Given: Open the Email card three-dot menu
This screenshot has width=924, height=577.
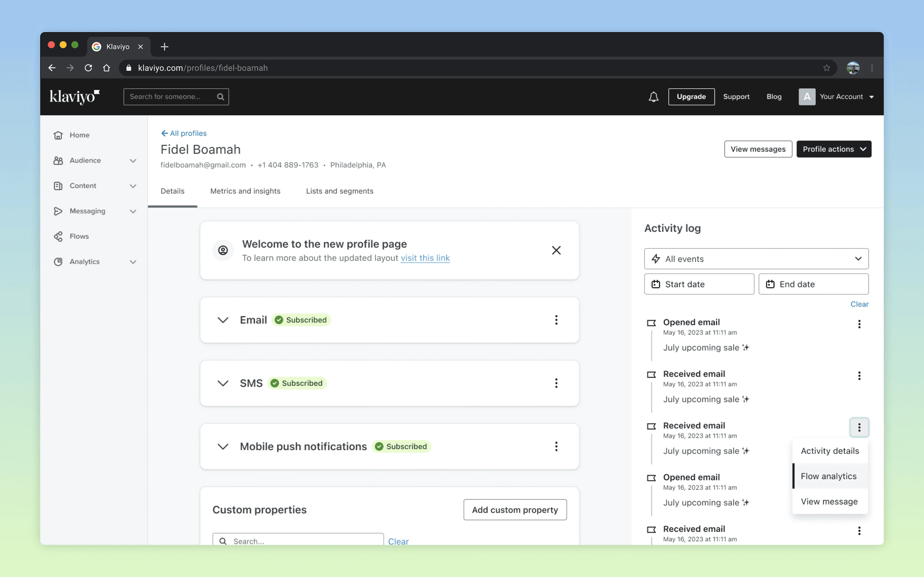Looking at the screenshot, I should pyautogui.click(x=556, y=320).
